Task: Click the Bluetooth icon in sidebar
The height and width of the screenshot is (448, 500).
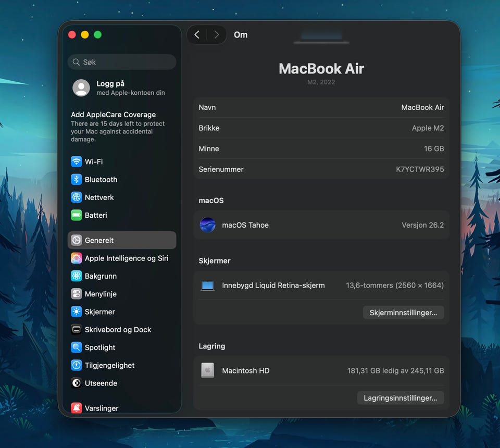Action: 76,180
